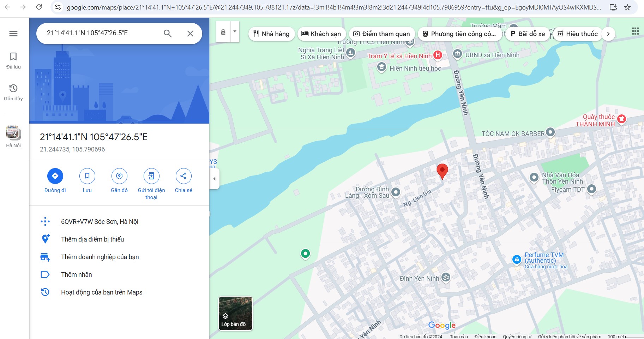Open the Google Maps hamburger menu
644x339 pixels.
pyautogui.click(x=13, y=34)
